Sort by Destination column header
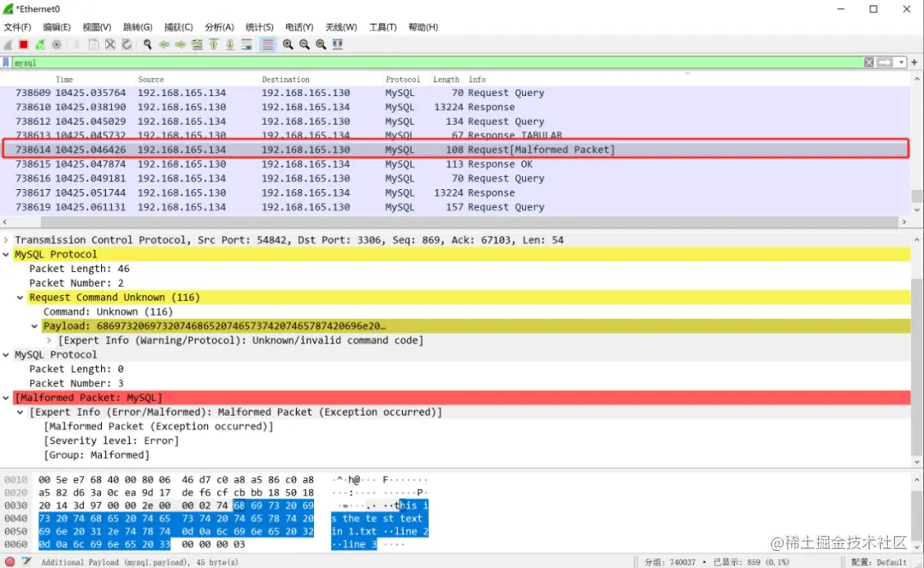 click(285, 79)
